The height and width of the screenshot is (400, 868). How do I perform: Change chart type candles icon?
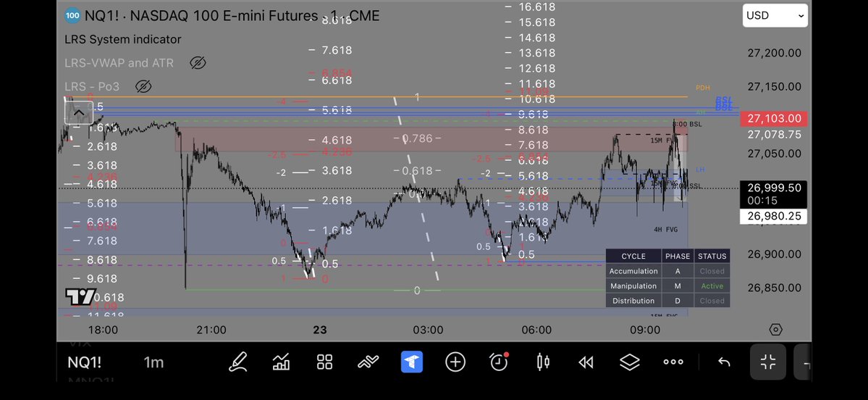point(542,362)
